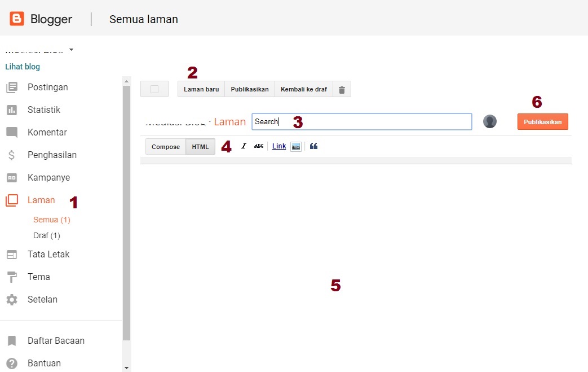Show Draf (1) pages list
588x372 pixels.
[x=46, y=235]
